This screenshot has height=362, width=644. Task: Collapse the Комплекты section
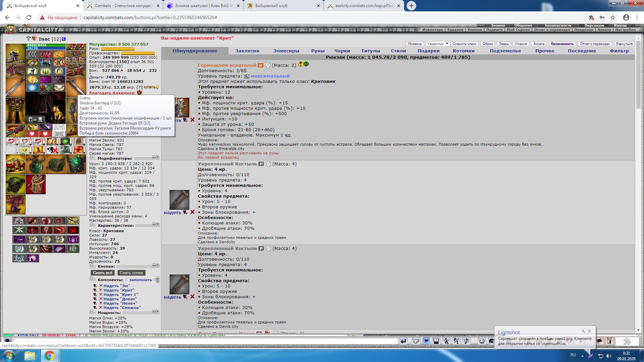tap(91, 278)
